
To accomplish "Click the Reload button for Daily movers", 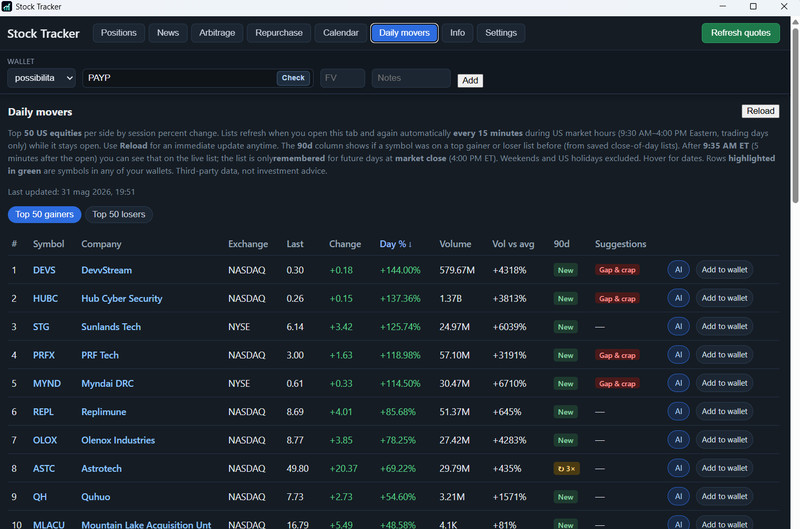I will (x=760, y=111).
